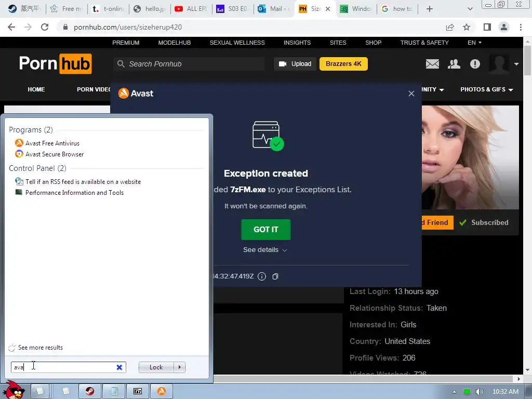Screen dimensions: 532x399
Task: Open the friends requests icon
Action: [454, 64]
